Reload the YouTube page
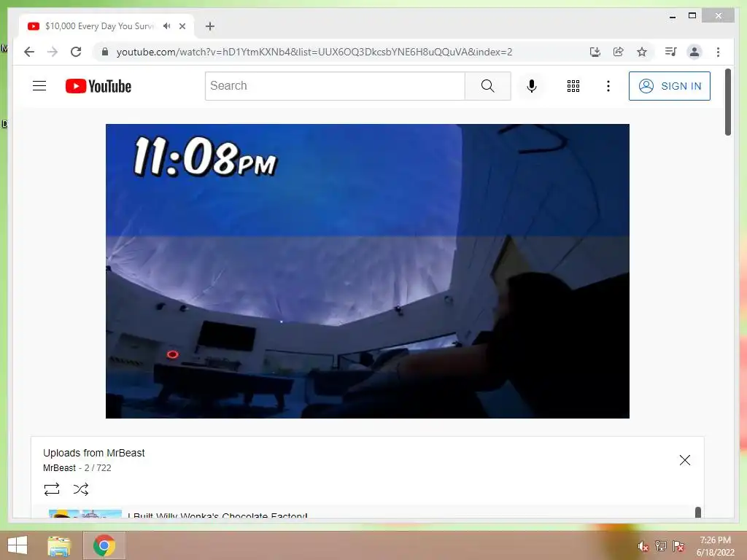The width and height of the screenshot is (747, 560). click(76, 52)
